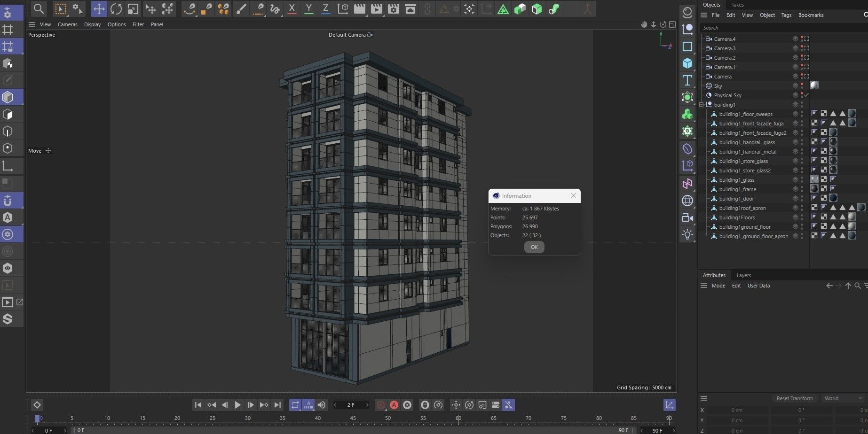
Task: Open viewport View menu
Action: [45, 24]
